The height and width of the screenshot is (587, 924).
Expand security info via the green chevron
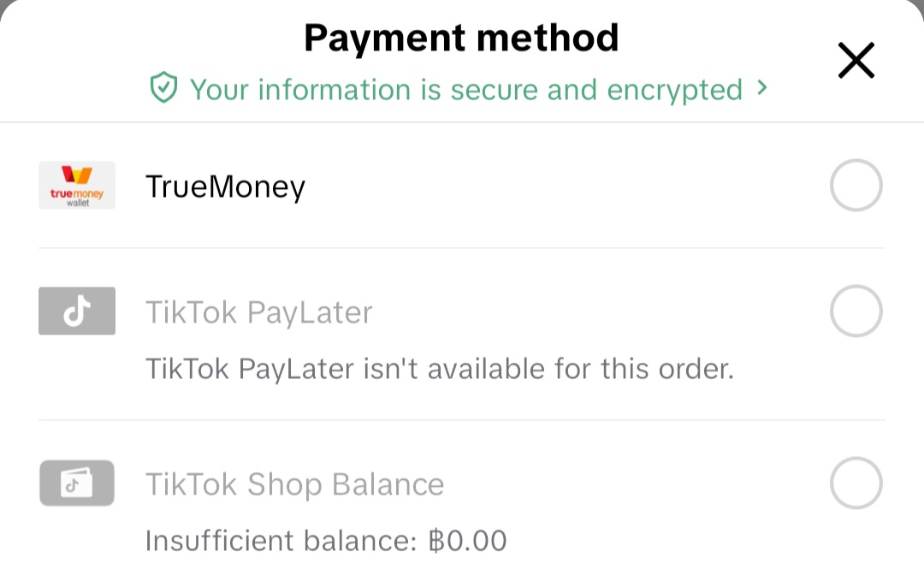(x=762, y=88)
